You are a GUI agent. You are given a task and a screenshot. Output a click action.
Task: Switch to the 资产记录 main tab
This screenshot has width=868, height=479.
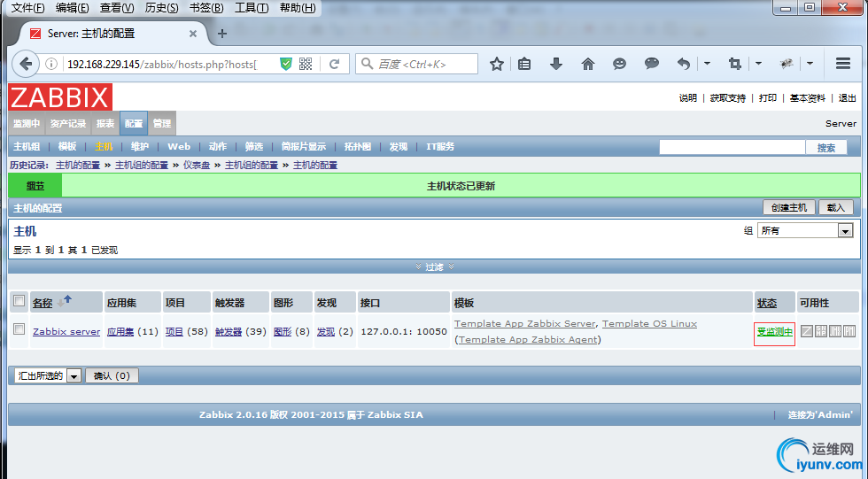click(68, 123)
